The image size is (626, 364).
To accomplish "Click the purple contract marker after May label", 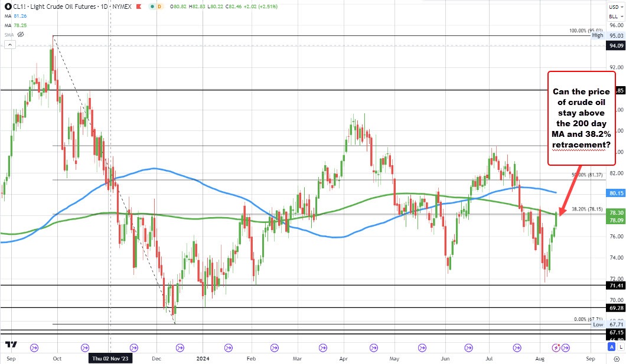I will pyautogui.click(x=422, y=348).
